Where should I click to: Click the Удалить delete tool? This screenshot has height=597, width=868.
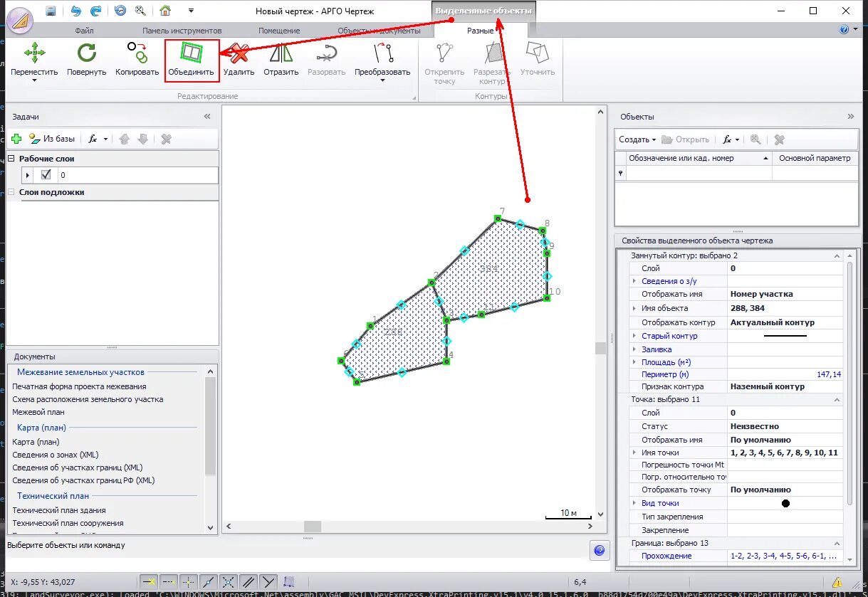click(x=239, y=60)
